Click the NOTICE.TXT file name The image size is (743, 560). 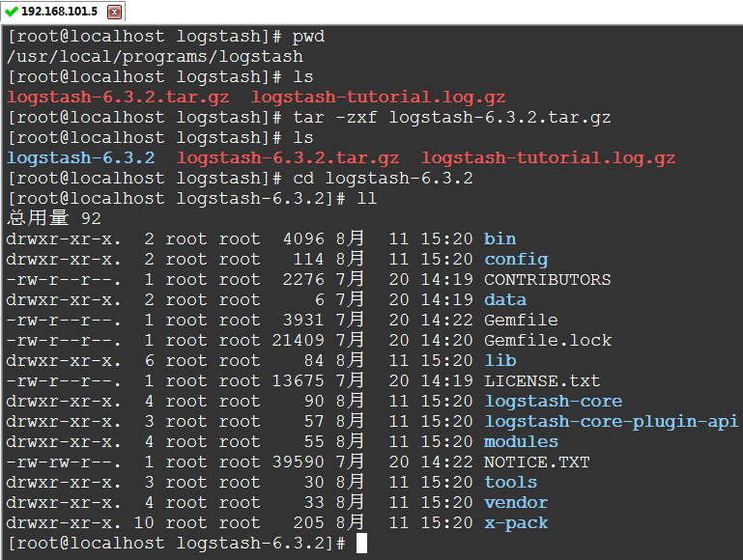click(536, 462)
